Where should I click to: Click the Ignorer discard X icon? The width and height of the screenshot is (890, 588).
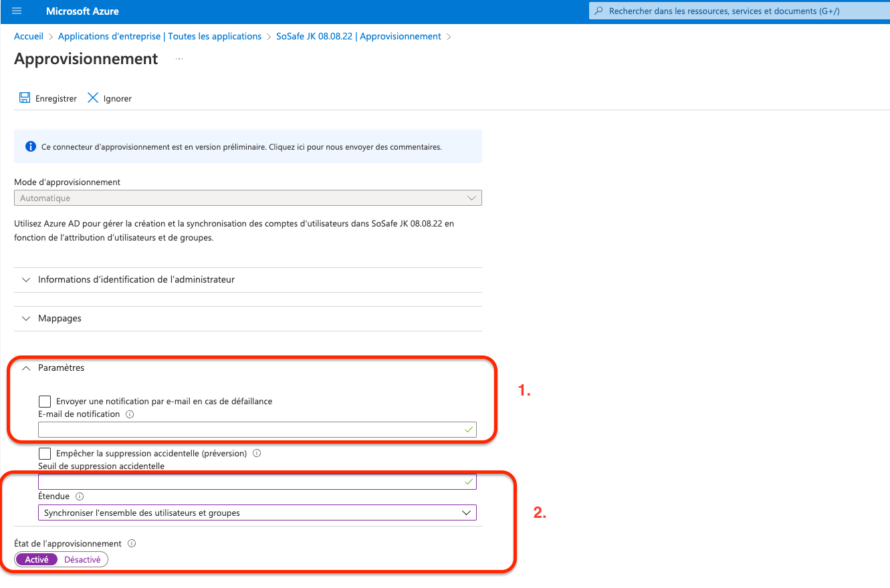pos(93,98)
